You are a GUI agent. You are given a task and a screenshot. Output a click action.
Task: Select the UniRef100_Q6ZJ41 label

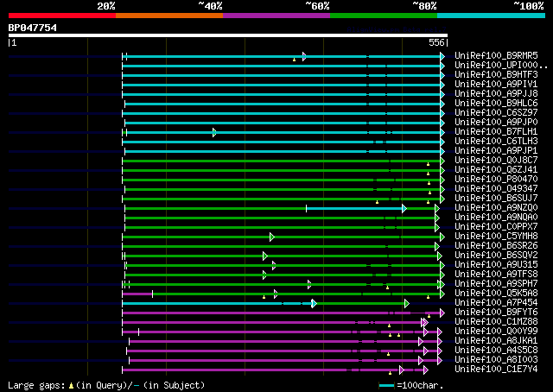496,170
